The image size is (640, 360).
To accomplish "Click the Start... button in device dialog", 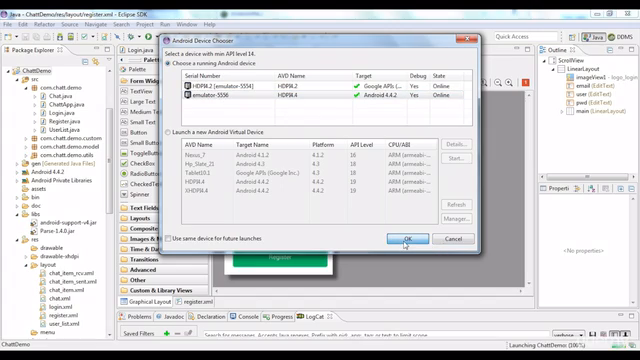I will (456, 158).
